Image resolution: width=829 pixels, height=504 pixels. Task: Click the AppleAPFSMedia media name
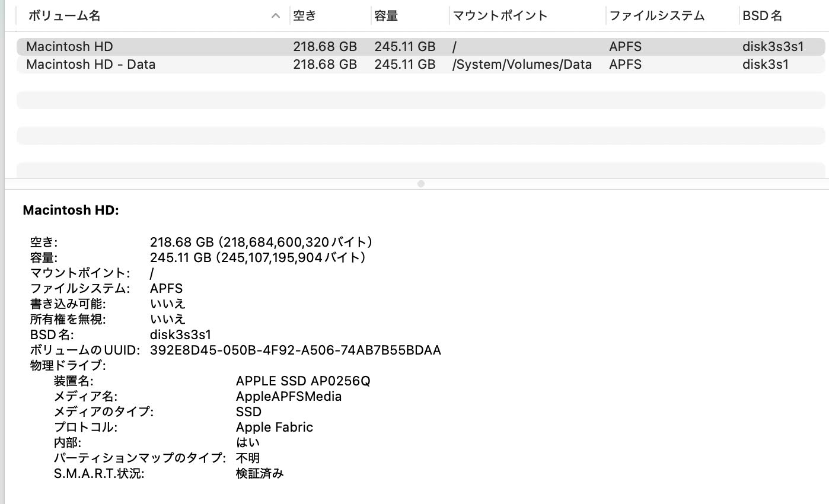pos(288,396)
